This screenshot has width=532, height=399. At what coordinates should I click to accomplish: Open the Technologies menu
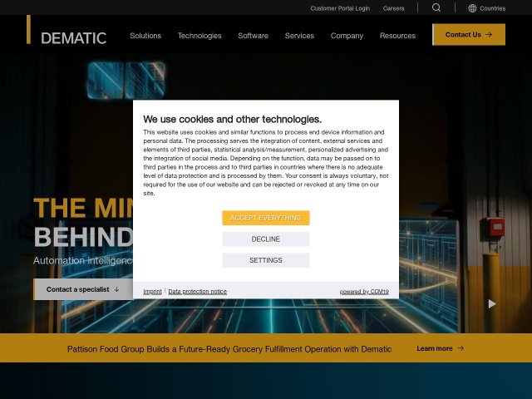(199, 36)
